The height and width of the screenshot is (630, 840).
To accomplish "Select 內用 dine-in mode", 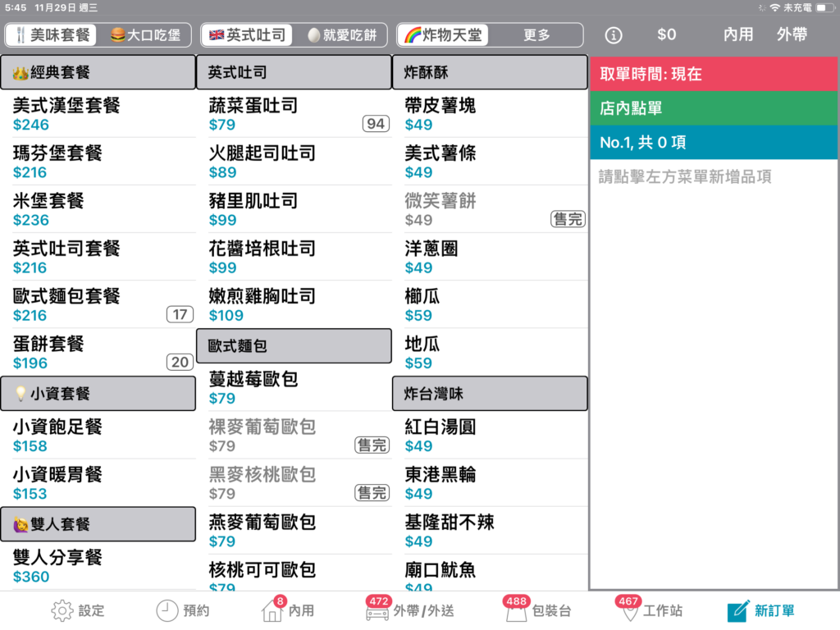I will click(x=738, y=34).
